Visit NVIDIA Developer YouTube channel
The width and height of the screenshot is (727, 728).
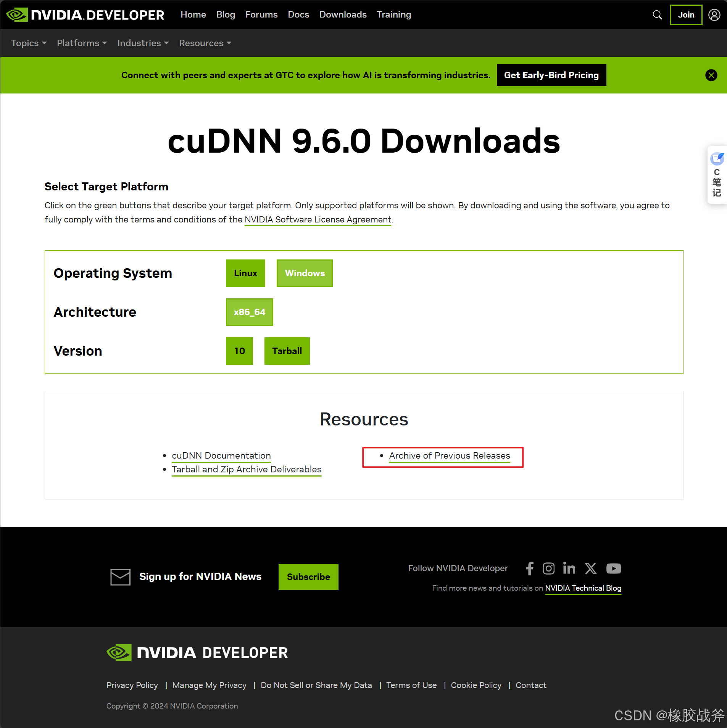614,569
